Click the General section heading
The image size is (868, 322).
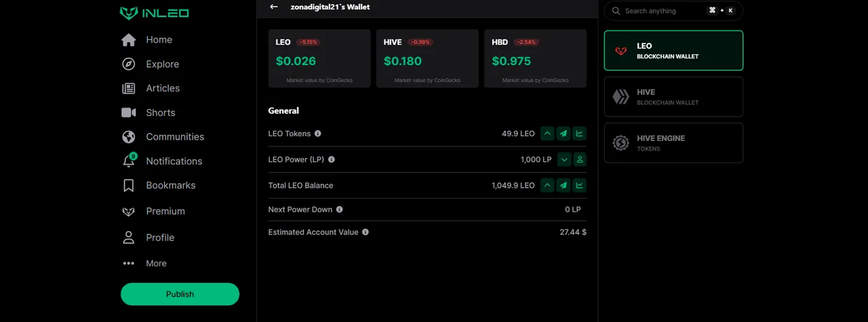pos(283,110)
